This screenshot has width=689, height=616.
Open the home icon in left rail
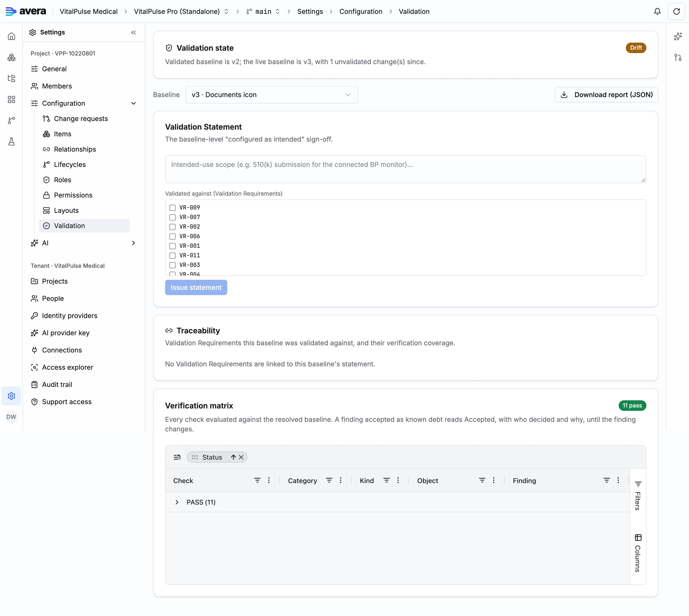(x=11, y=36)
